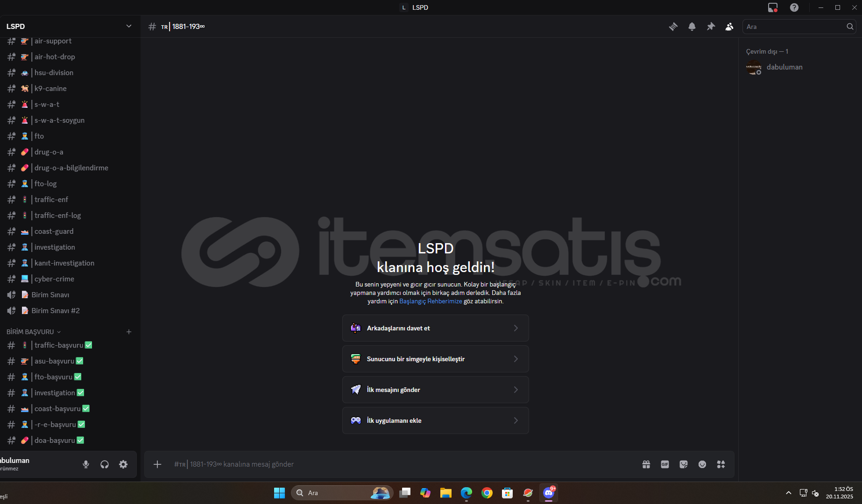The height and width of the screenshot is (504, 862).
Task: Open the Threads icon in channel header
Action: [x=673, y=27]
